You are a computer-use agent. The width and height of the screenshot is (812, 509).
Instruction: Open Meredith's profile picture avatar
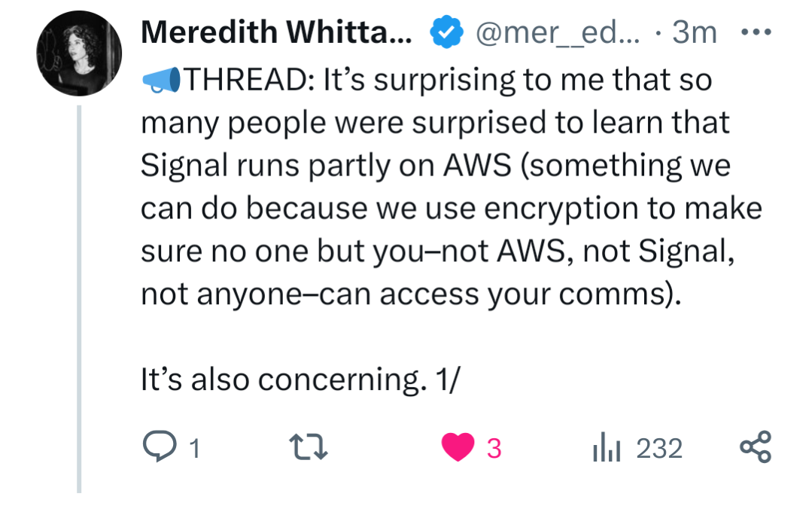point(79,54)
